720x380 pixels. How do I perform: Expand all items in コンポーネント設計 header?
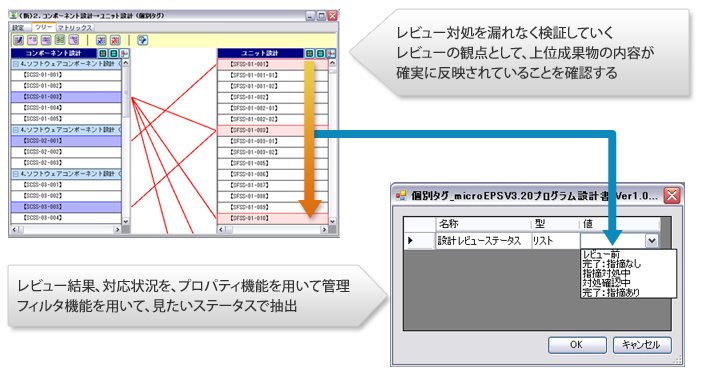(102, 53)
